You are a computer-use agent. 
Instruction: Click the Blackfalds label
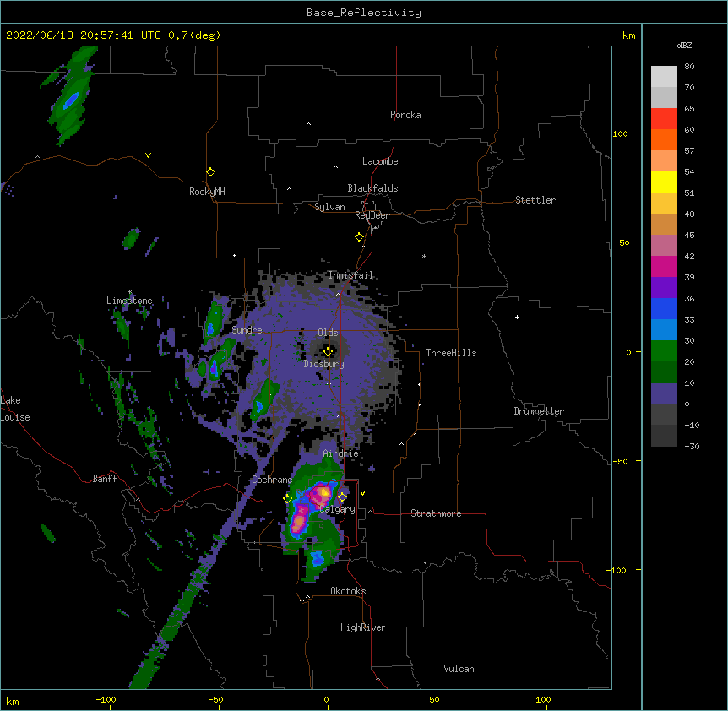372,188
